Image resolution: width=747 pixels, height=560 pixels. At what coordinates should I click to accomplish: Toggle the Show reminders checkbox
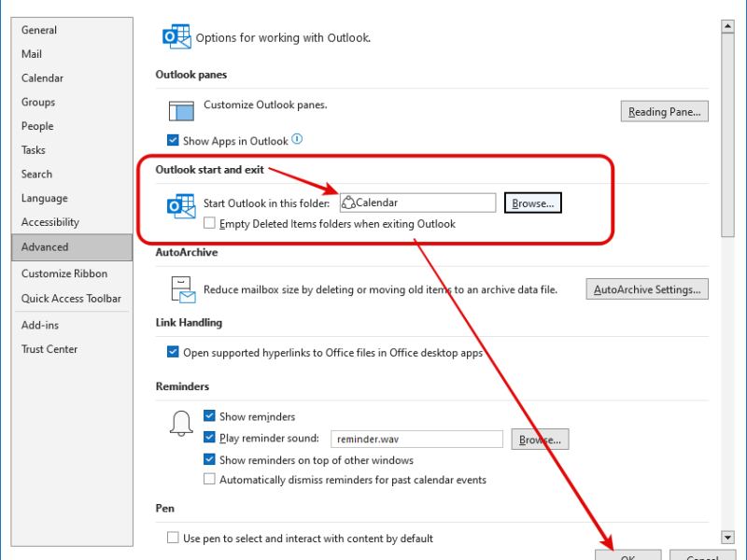pyautogui.click(x=209, y=416)
